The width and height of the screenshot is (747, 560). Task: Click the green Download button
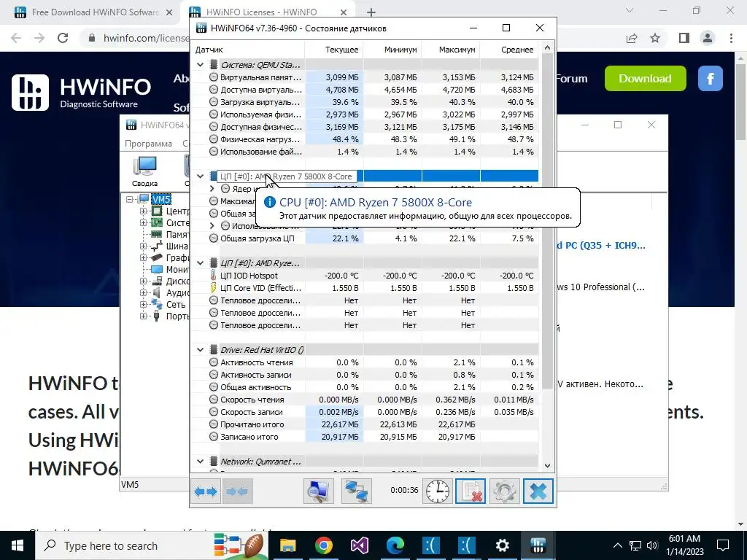[645, 79]
